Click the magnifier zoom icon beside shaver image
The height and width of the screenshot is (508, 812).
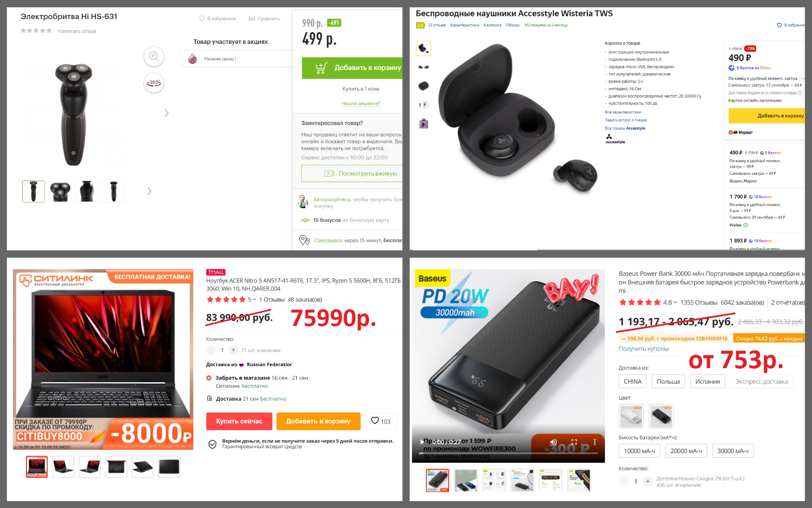pos(154,56)
